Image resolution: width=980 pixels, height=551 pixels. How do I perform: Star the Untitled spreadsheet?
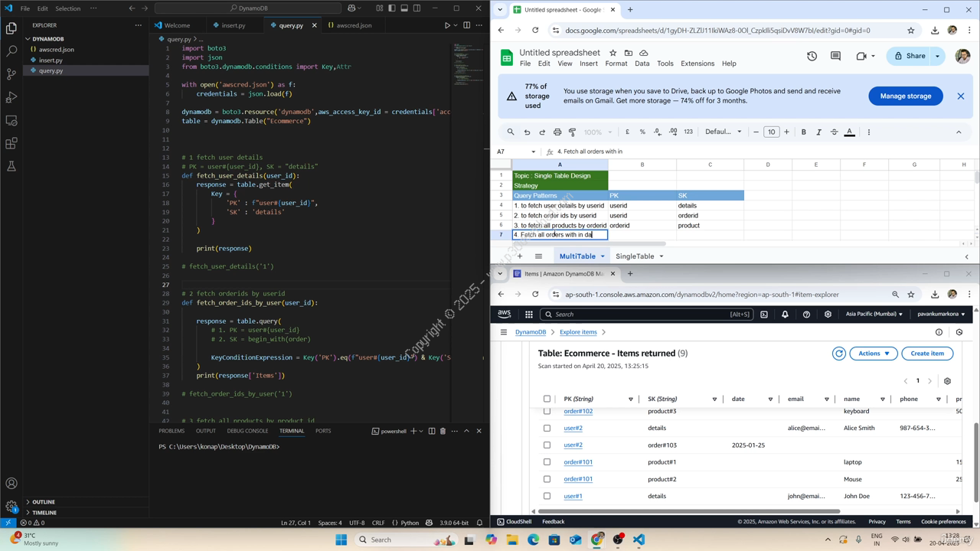612,53
